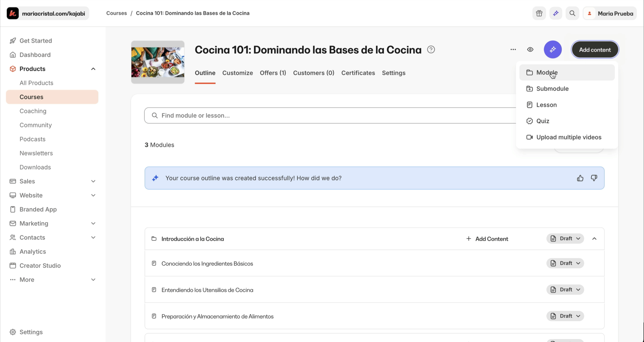Collapse the Introducción a la Cocina module
This screenshot has height=342, width=644.
[x=595, y=239]
